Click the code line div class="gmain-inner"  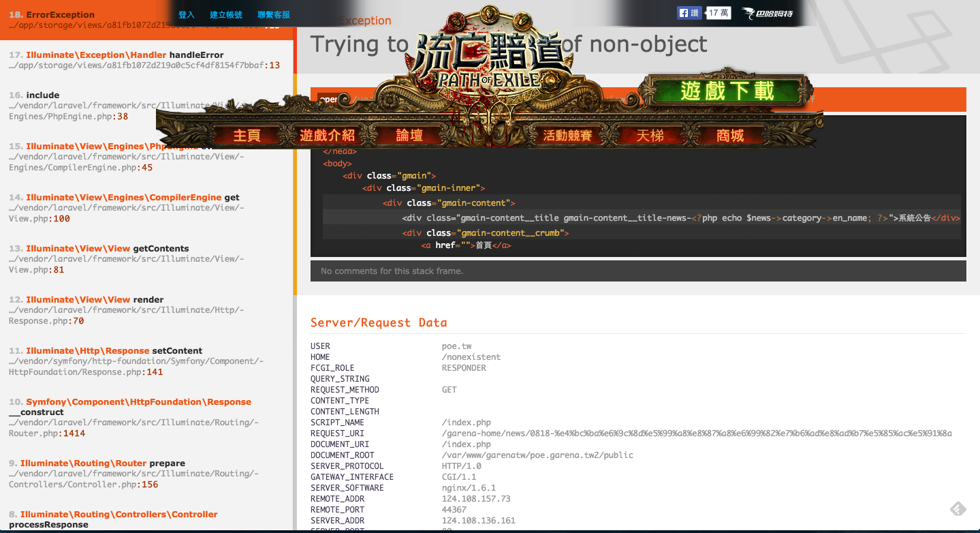(423, 187)
